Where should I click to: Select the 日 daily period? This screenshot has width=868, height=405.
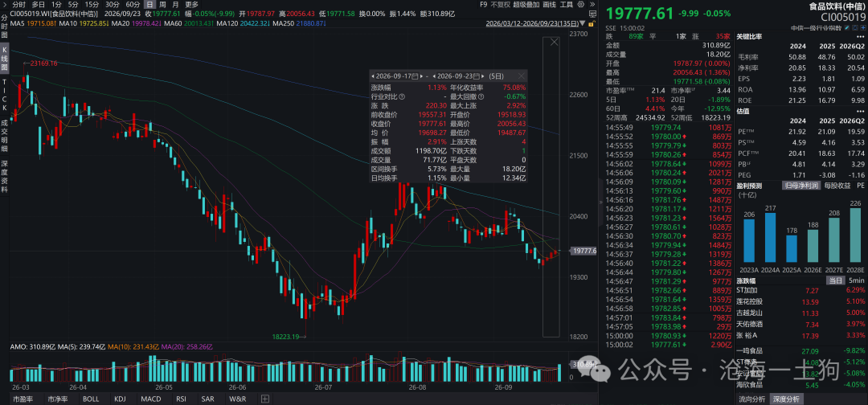coord(149,5)
